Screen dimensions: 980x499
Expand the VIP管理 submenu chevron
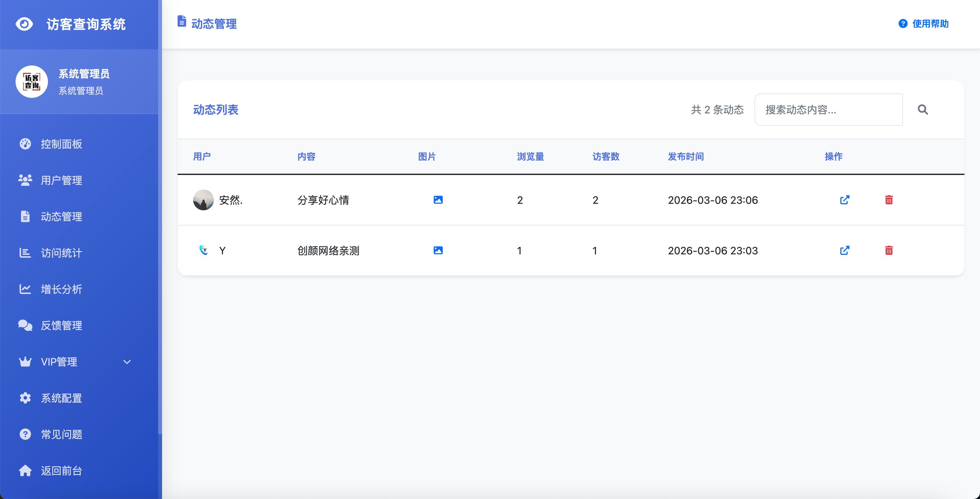127,362
